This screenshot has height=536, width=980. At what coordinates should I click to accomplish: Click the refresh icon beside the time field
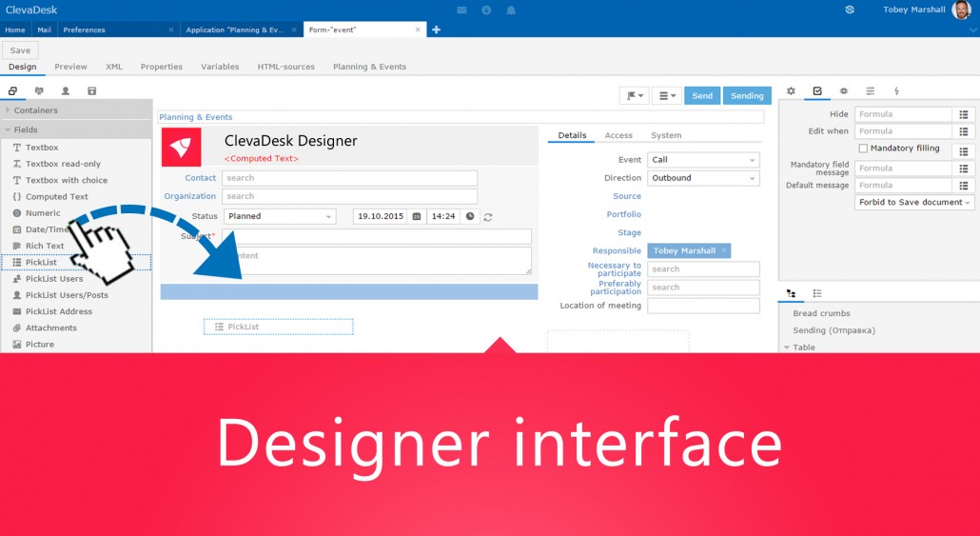click(x=488, y=217)
